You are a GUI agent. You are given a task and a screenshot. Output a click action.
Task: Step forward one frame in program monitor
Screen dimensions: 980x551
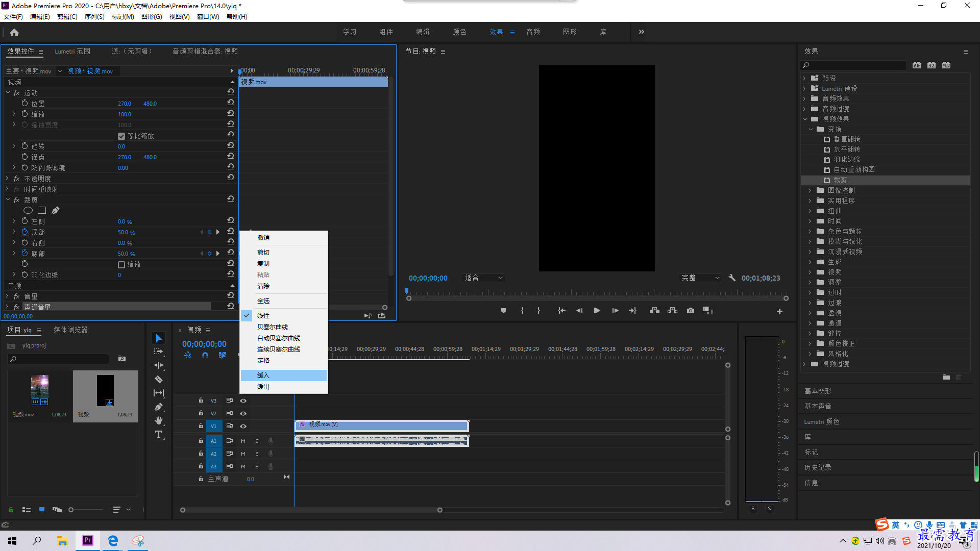pyautogui.click(x=615, y=311)
